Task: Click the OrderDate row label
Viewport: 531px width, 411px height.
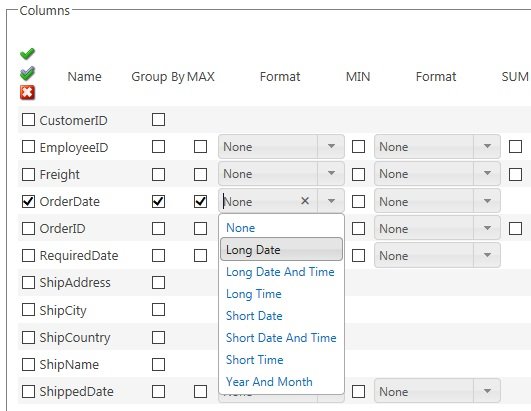Action: (70, 201)
